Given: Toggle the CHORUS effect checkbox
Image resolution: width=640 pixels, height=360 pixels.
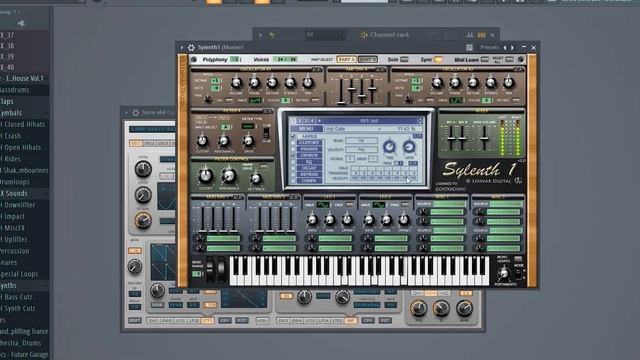Looking at the screenshot, I should point(293,156).
